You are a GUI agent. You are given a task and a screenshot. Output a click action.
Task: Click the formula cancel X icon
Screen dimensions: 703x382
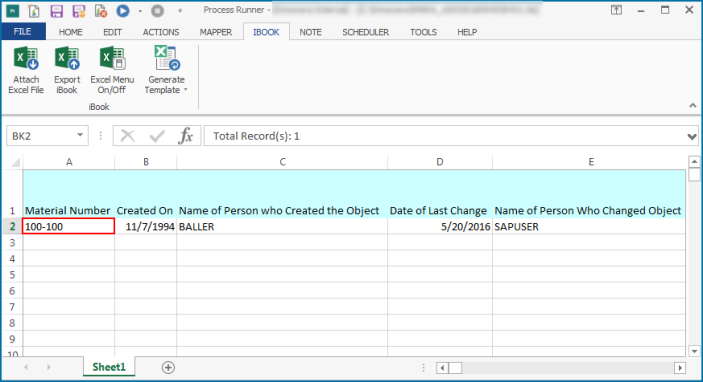click(x=128, y=135)
